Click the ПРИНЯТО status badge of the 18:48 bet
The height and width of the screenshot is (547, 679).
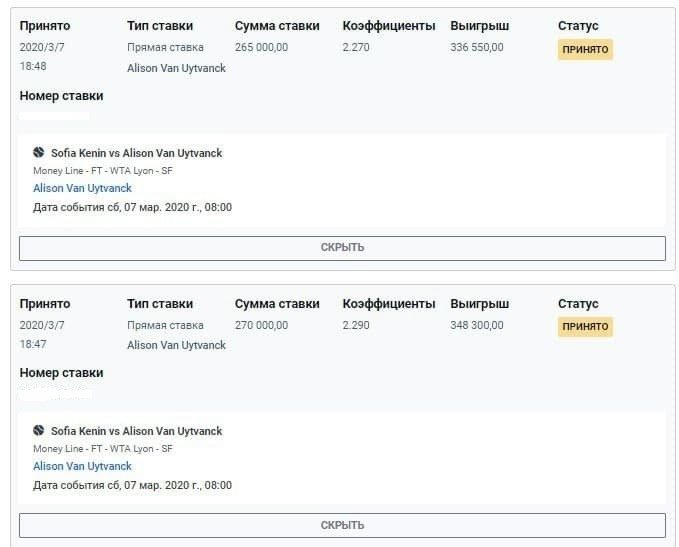[x=585, y=49]
